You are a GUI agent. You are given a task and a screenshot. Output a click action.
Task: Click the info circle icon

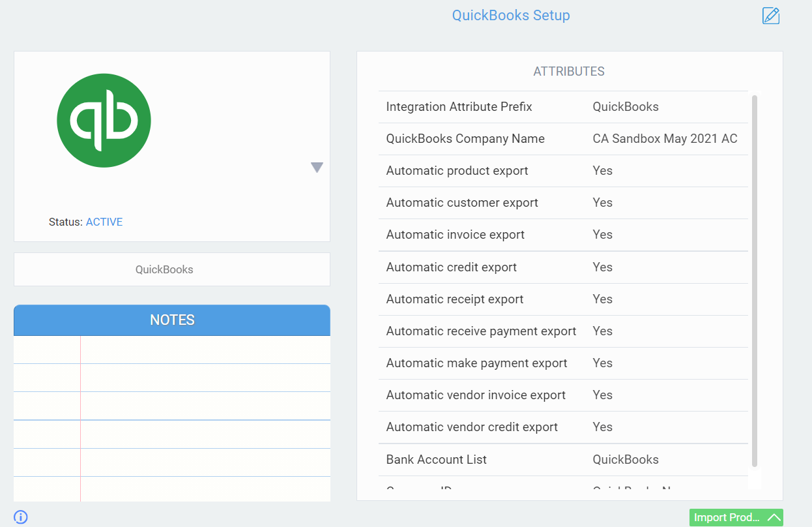click(21, 517)
